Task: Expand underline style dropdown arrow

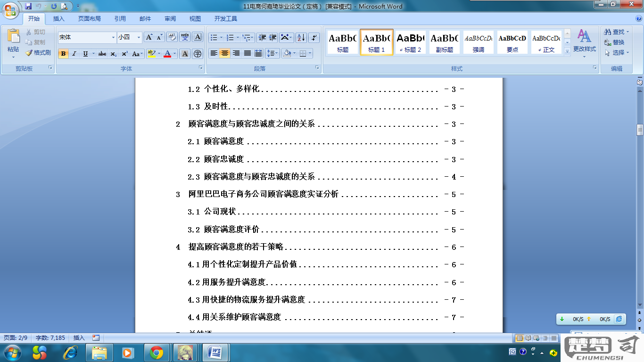Action: click(93, 54)
